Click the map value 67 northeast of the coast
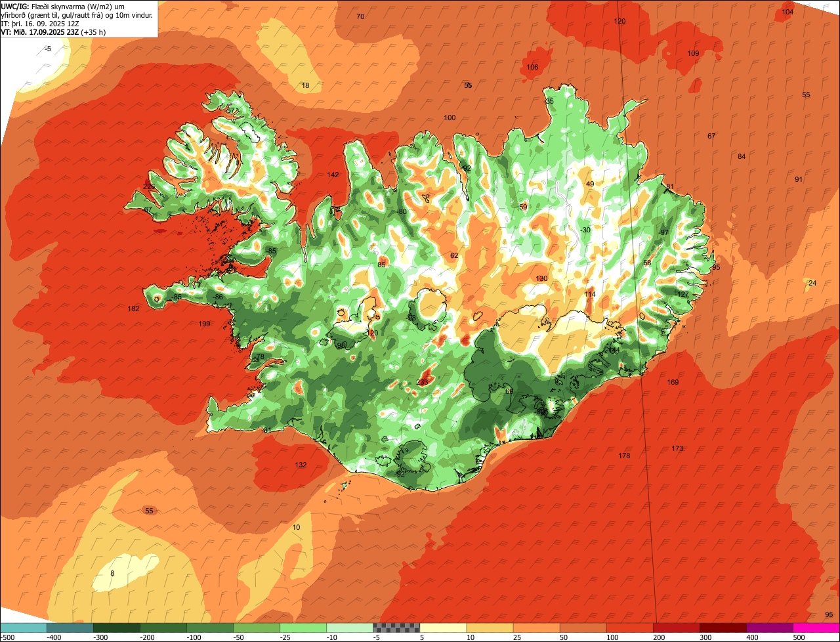Viewport: 840px width, 642px height. tap(711, 136)
